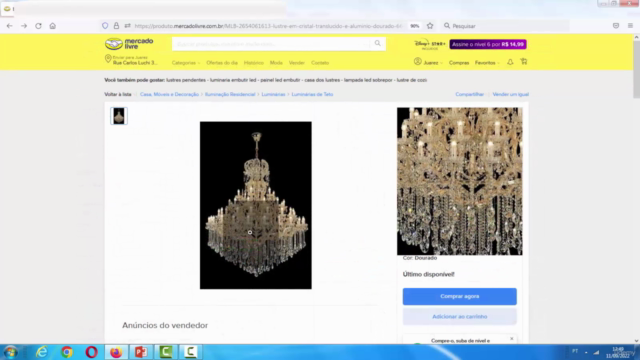Click the Compartilhar link
This screenshot has height=360, width=640.
tap(469, 94)
